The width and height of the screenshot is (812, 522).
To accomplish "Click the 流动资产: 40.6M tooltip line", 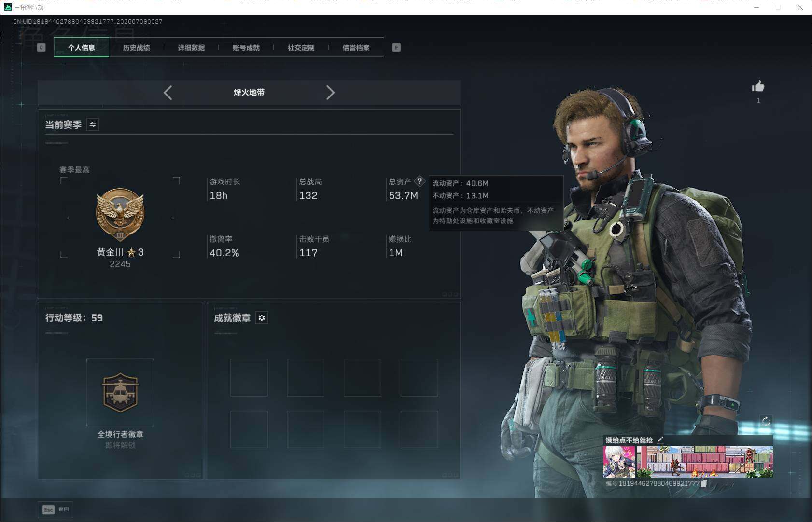I will click(461, 183).
